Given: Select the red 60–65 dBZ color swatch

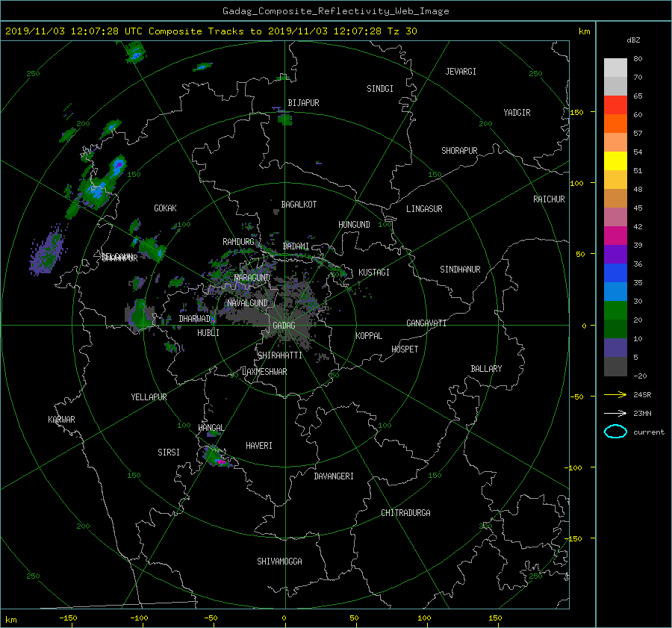Looking at the screenshot, I should pos(615,105).
